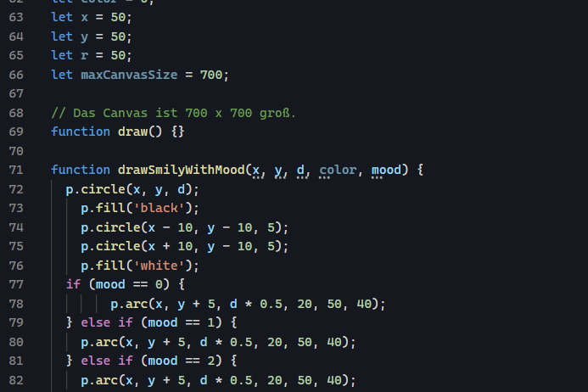The image size is (588, 392).
Task: Click the German Canvas size comment
Action: (x=173, y=113)
